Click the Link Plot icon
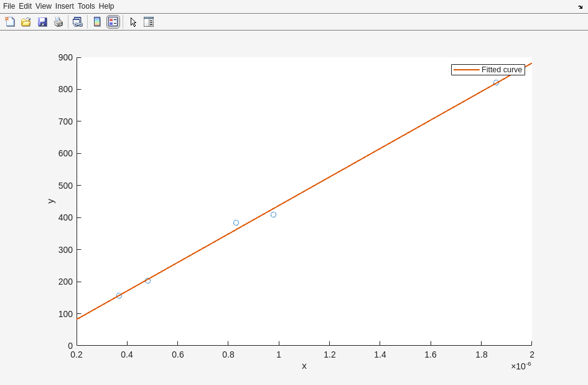Viewport: 588px width, 385px height. click(77, 22)
